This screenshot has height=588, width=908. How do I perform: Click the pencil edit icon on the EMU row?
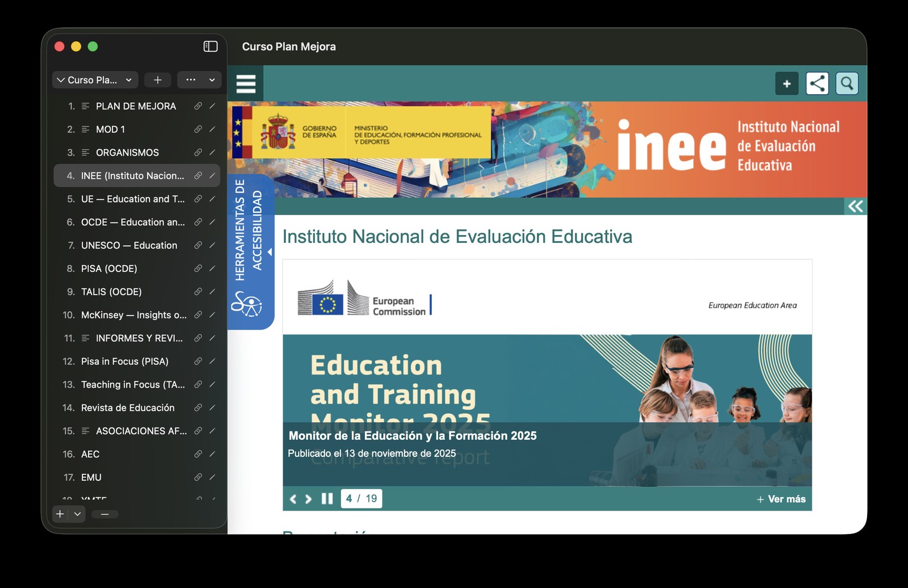click(x=212, y=477)
